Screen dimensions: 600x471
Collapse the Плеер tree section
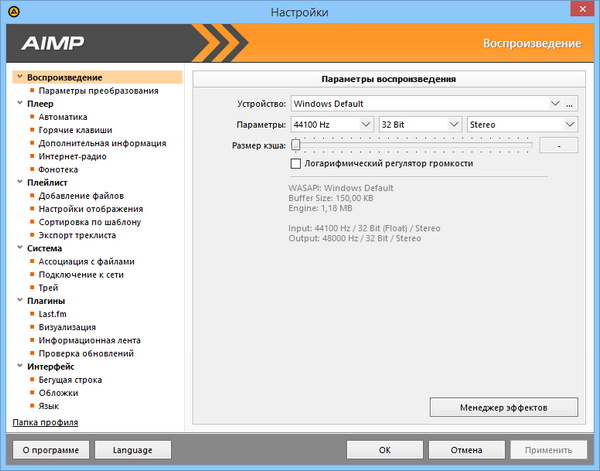(x=19, y=104)
